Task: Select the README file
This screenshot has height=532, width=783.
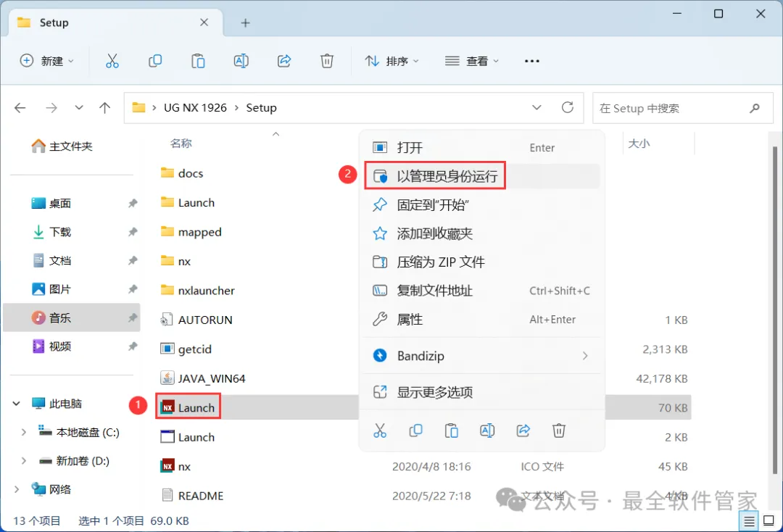Action: coord(192,496)
